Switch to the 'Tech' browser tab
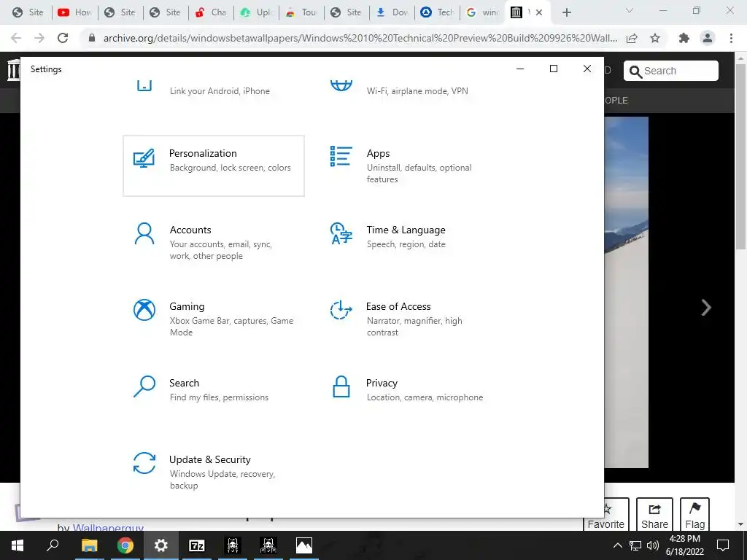 (438, 12)
